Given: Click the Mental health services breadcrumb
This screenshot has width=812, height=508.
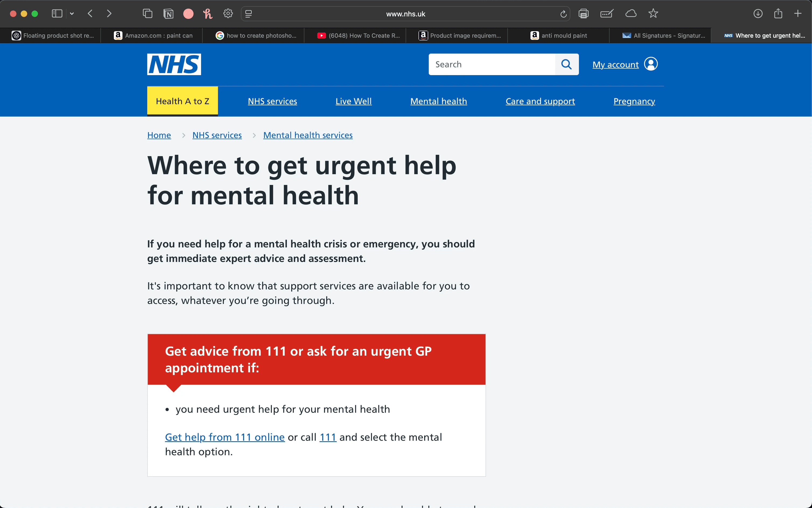Looking at the screenshot, I should (308, 135).
